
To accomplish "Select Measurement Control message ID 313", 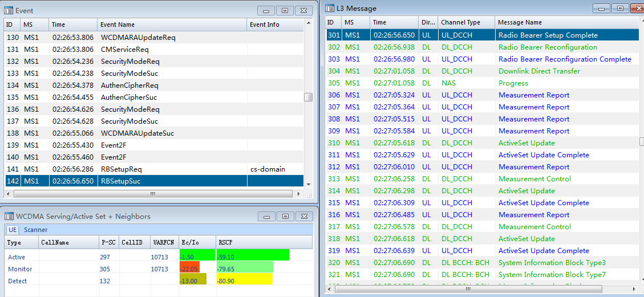I will pyautogui.click(x=482, y=179).
